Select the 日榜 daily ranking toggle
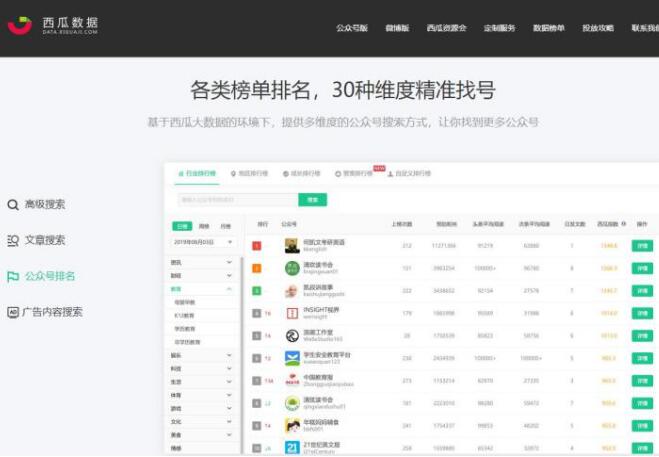Screen dimensions: 659x457 click(182, 226)
